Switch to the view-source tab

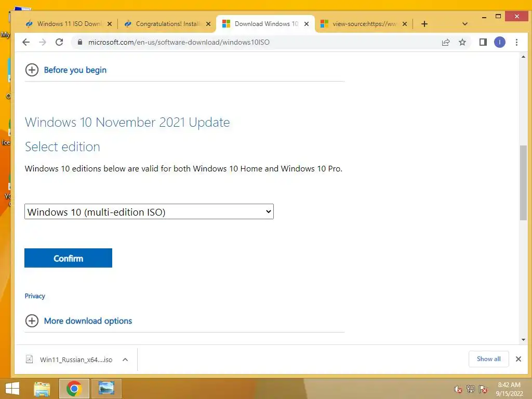click(x=364, y=24)
